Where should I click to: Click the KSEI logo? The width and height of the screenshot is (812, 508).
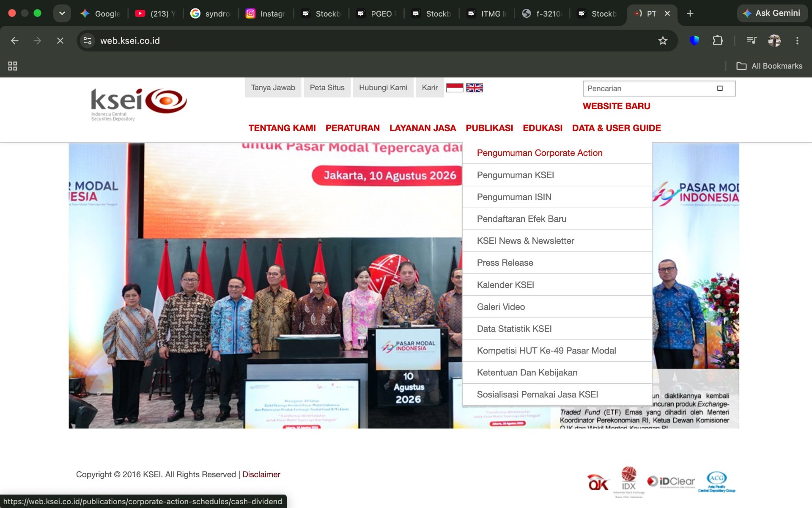tap(139, 104)
